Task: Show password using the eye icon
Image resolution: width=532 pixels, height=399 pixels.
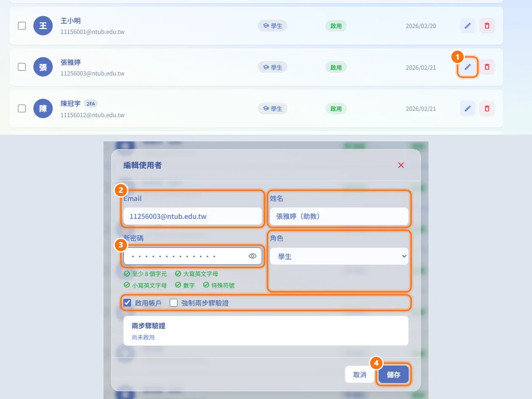Action: (x=252, y=256)
